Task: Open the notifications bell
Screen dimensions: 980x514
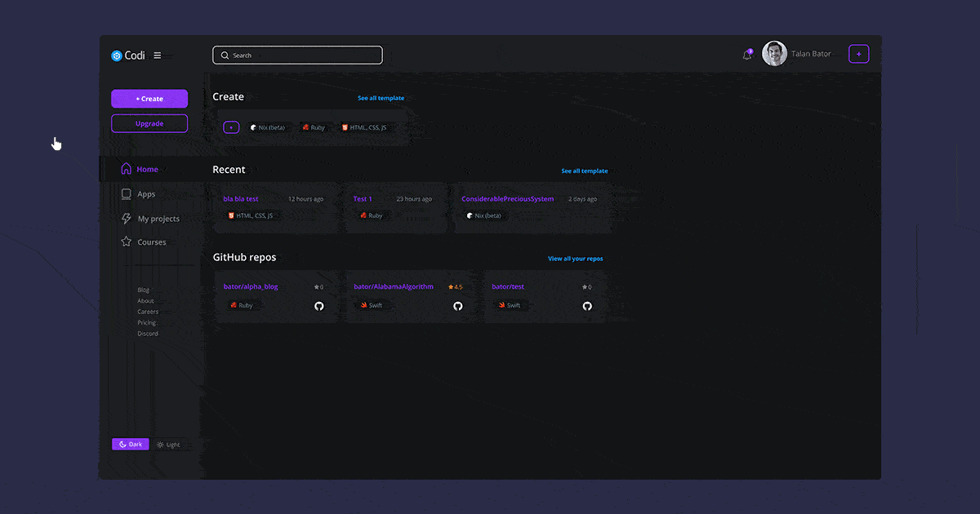Action: (747, 55)
